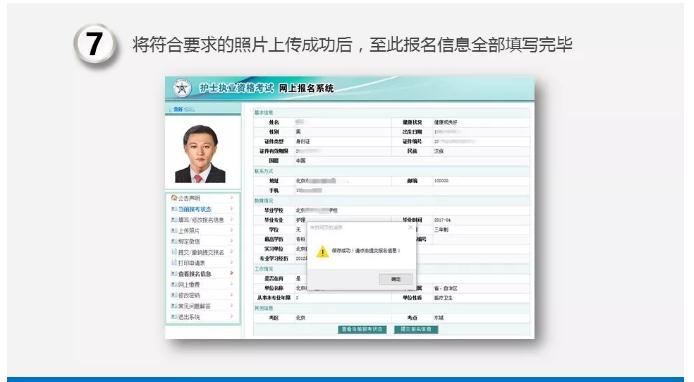The height and width of the screenshot is (382, 694).
Task: Click the arrow at right of 网上缴费
Action: [x=231, y=285]
